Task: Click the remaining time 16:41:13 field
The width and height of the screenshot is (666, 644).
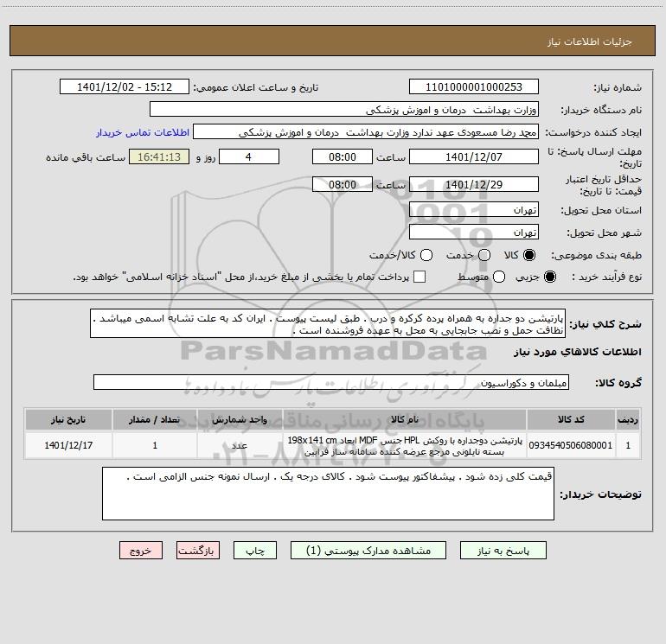Action: pyautogui.click(x=159, y=157)
